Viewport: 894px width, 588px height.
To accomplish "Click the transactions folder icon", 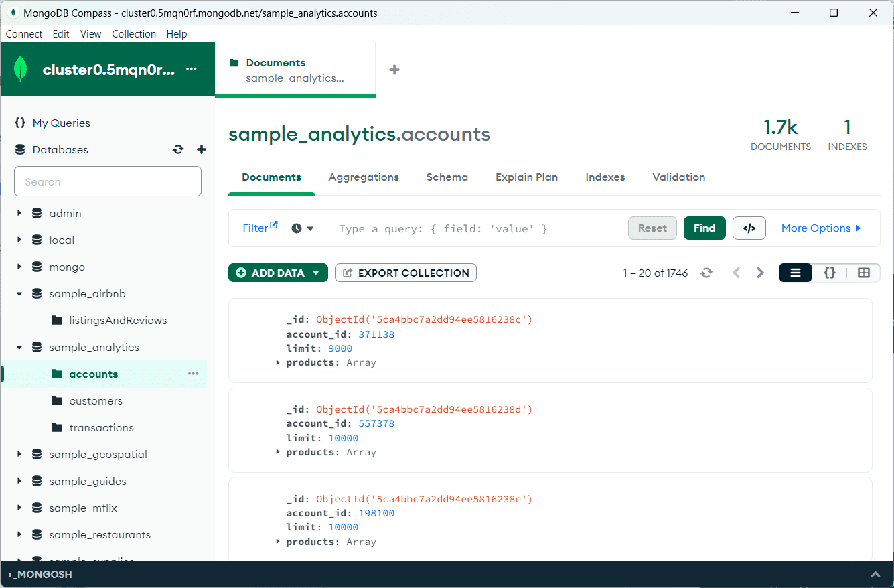I will [57, 427].
